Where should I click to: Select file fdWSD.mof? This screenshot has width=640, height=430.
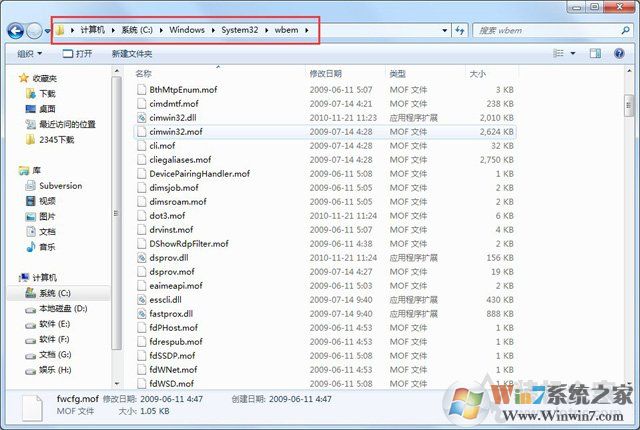pos(171,383)
